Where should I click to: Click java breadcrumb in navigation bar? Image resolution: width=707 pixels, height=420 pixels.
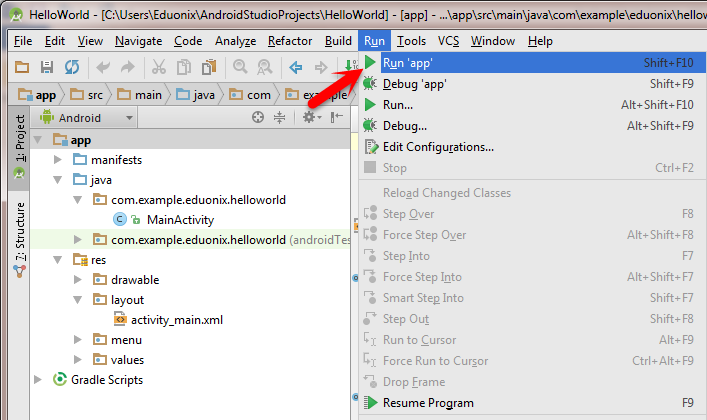click(196, 95)
